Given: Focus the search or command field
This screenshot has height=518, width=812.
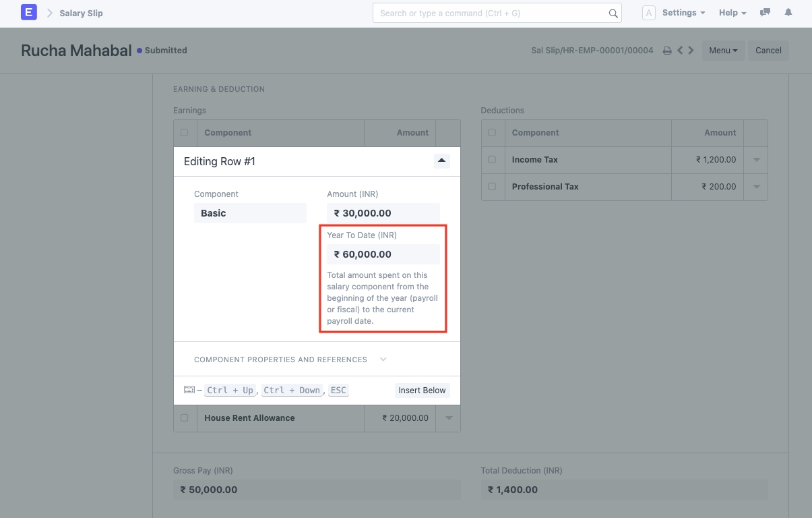Looking at the screenshot, I should [492, 13].
